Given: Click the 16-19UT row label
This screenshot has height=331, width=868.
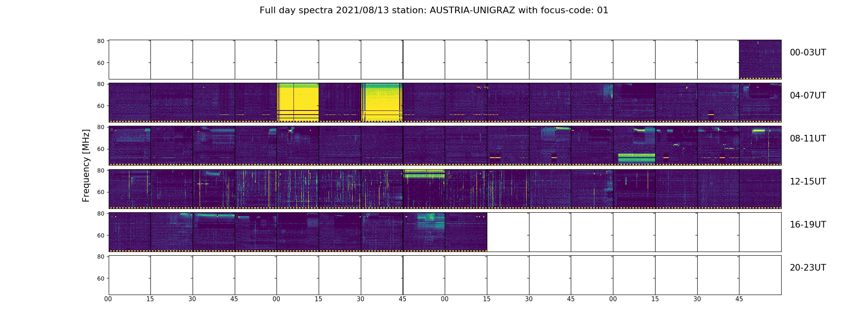Looking at the screenshot, I should (808, 225).
